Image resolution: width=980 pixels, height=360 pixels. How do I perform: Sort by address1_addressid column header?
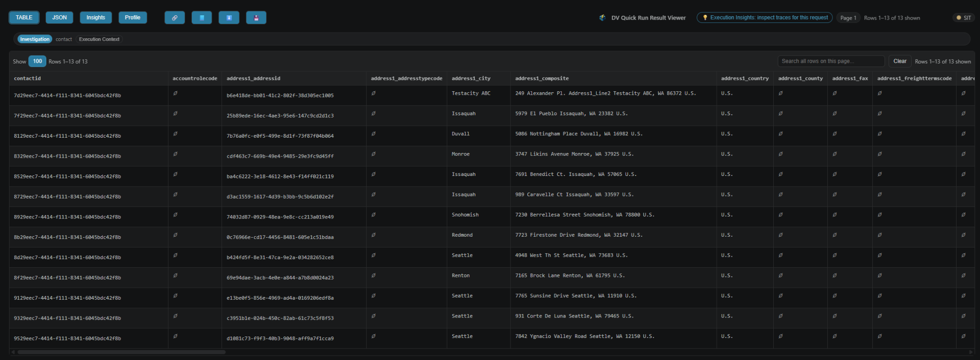point(294,78)
